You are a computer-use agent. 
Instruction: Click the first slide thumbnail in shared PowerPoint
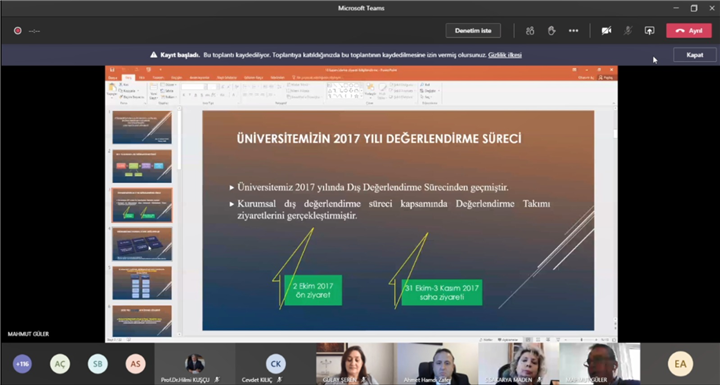[142, 127]
